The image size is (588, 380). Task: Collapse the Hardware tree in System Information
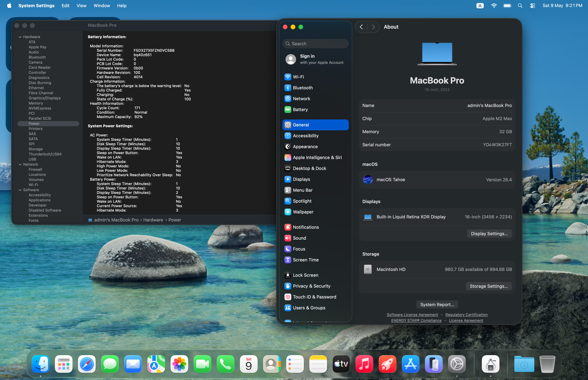[x=20, y=37]
